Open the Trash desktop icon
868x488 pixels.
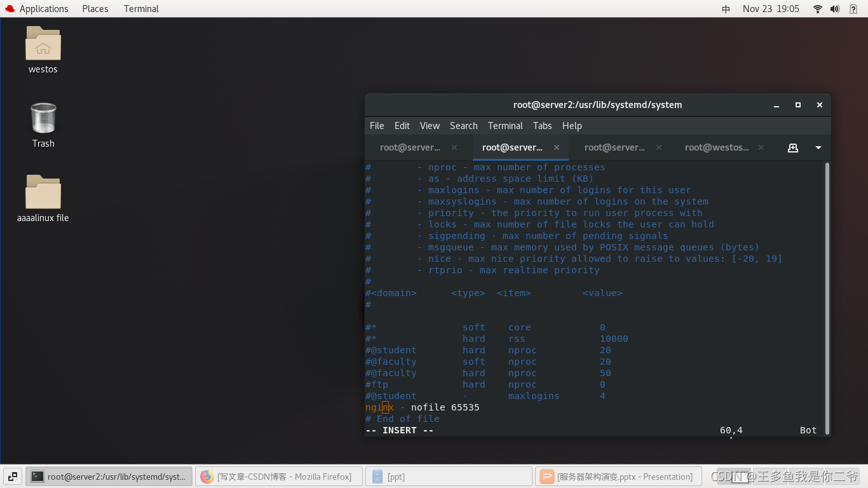point(43,118)
